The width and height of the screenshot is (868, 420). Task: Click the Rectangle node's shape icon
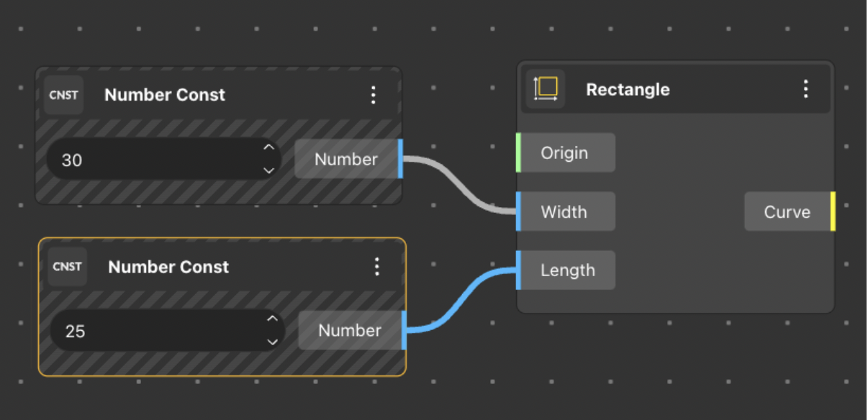tap(546, 89)
